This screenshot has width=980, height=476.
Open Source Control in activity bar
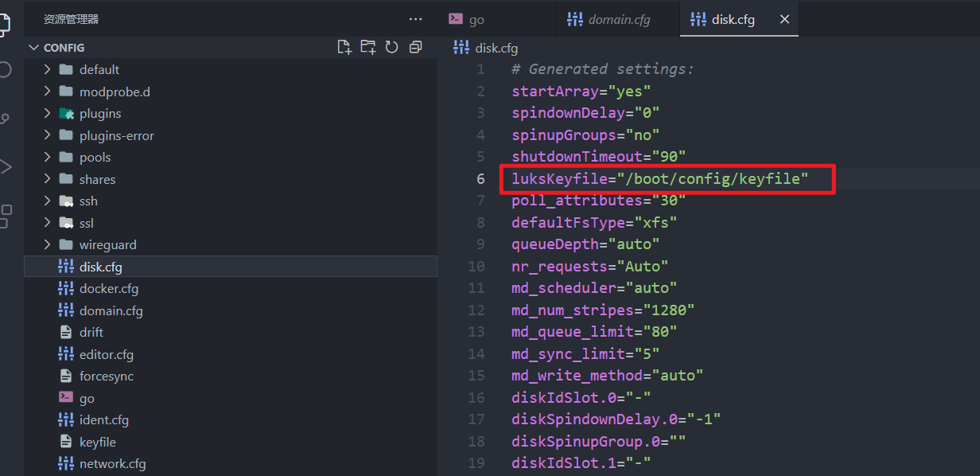pos(6,119)
